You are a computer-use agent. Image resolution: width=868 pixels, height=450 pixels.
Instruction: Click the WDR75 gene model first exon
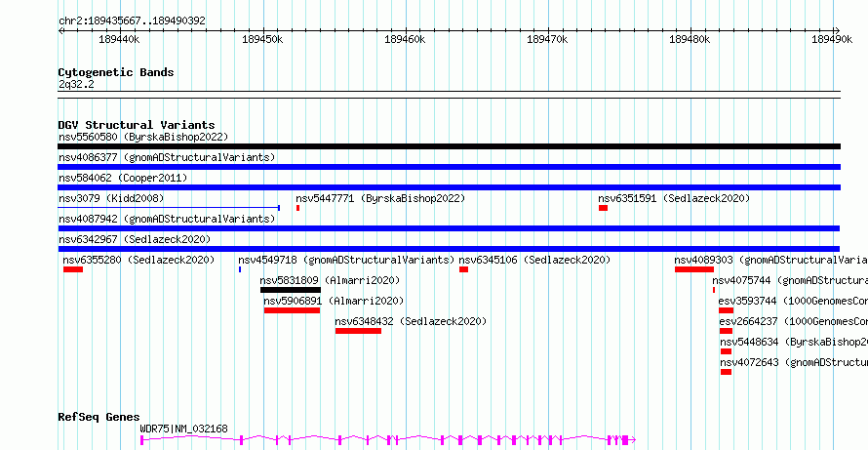141,440
